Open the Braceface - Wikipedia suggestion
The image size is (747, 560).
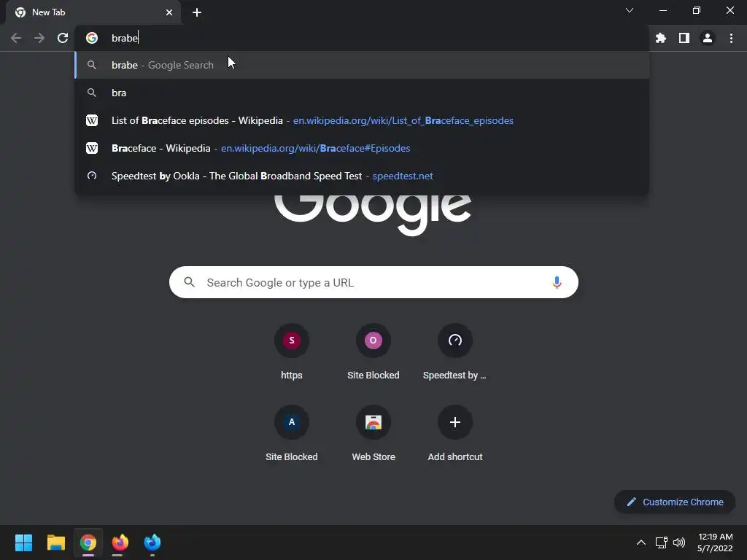point(362,148)
